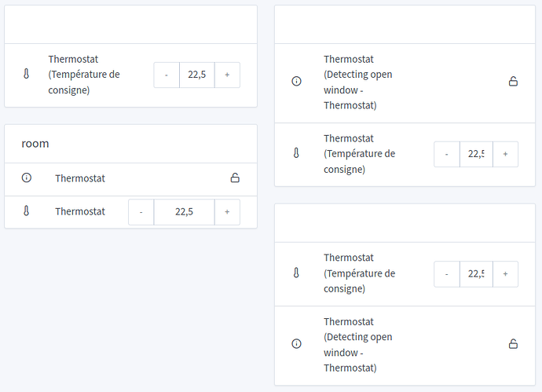Screen dimensions: 542x392
Task: Raise setpoint with plus in top-right card
Action: [x=505, y=154]
